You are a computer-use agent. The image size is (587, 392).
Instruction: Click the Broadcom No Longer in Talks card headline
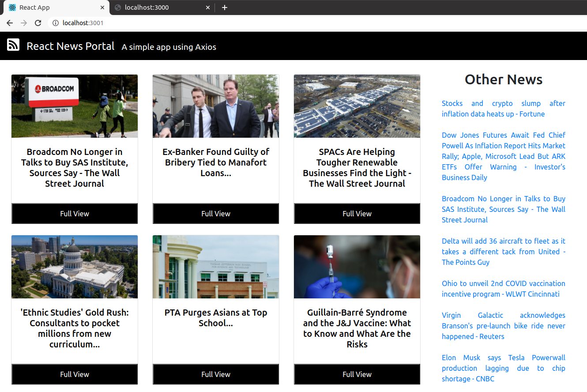tap(75, 168)
